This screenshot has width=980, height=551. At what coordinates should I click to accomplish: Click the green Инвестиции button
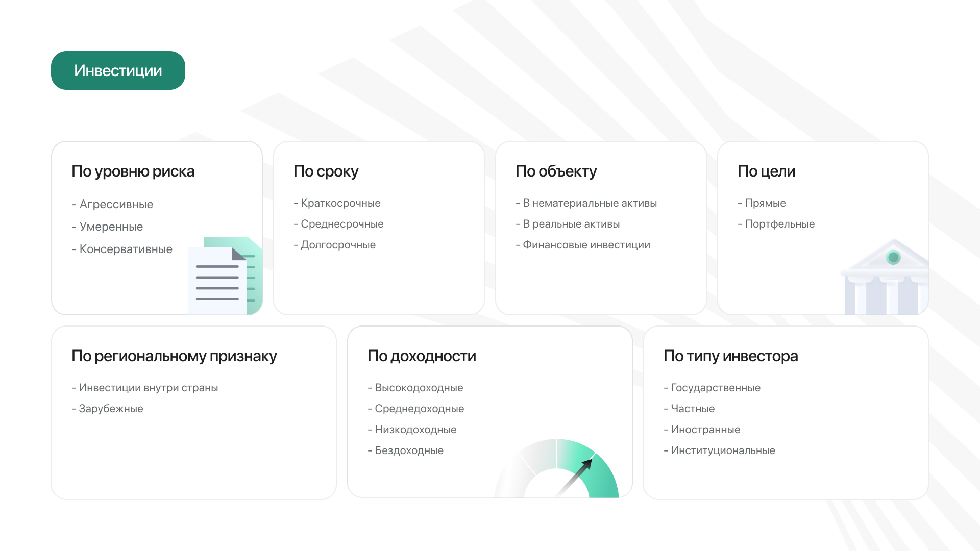(118, 70)
